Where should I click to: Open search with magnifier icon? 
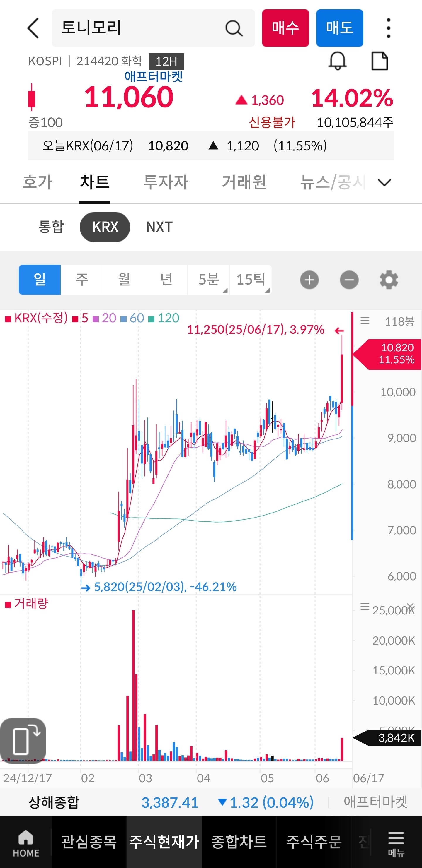pos(234,28)
